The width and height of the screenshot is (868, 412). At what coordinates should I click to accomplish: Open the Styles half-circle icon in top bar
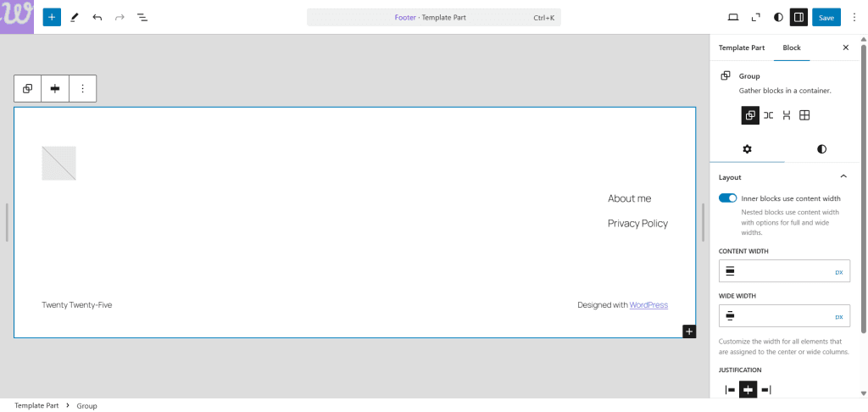pyautogui.click(x=779, y=17)
